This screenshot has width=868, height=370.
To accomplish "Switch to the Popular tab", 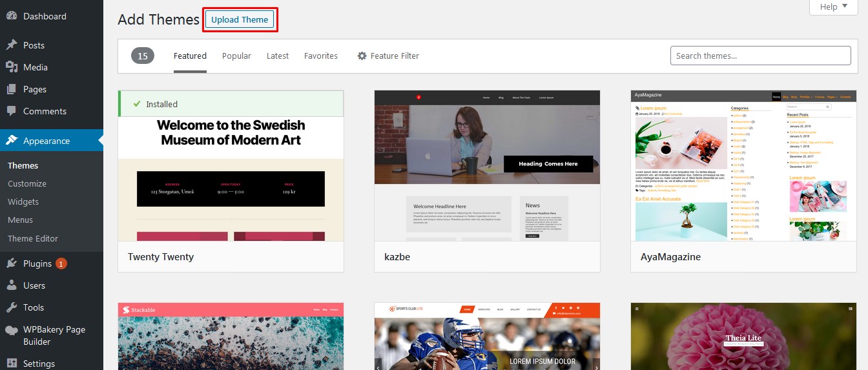I will tap(236, 56).
